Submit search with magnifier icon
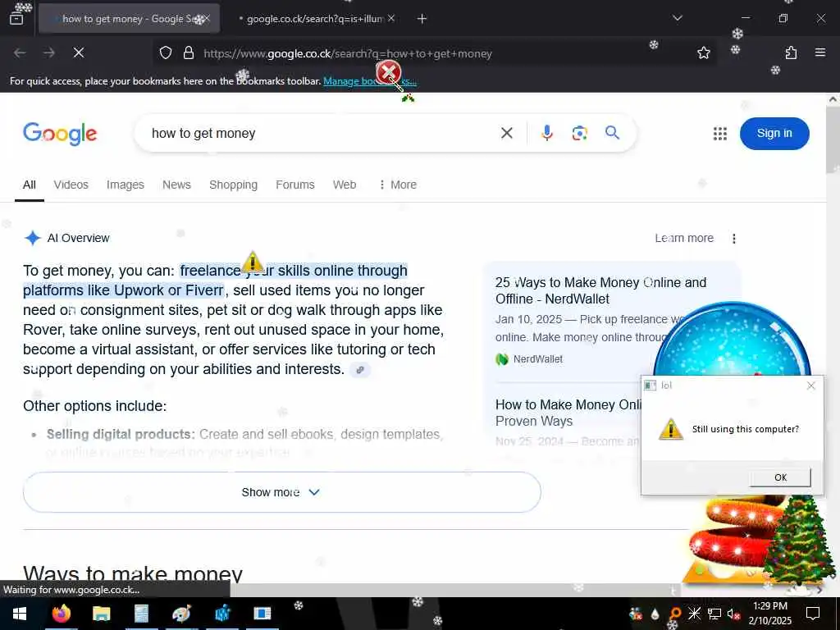 (612, 132)
